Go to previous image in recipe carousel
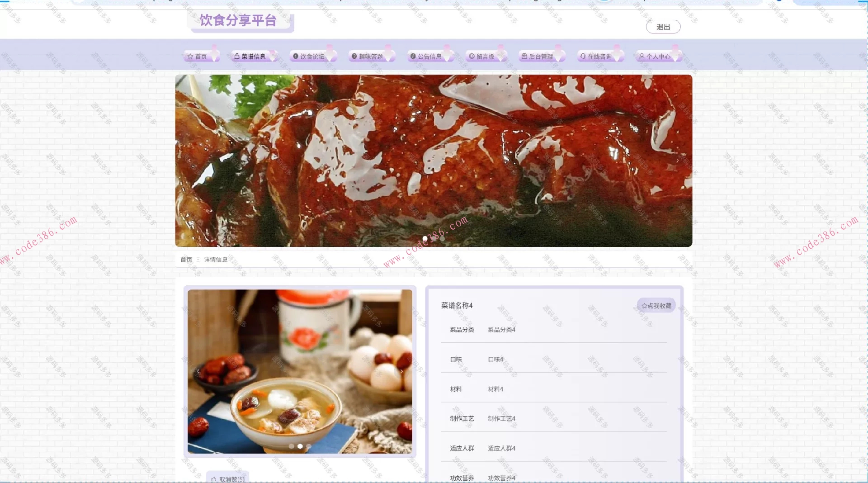The image size is (868, 483). coord(198,370)
